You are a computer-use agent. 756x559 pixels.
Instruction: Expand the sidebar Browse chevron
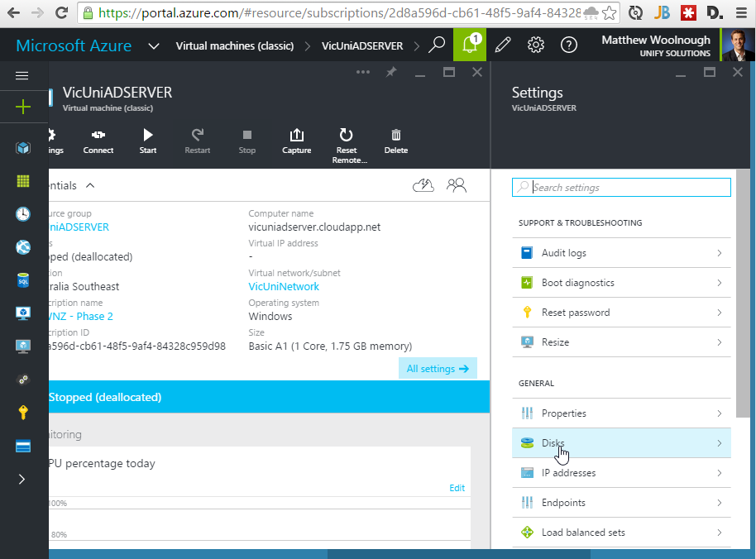tap(22, 479)
